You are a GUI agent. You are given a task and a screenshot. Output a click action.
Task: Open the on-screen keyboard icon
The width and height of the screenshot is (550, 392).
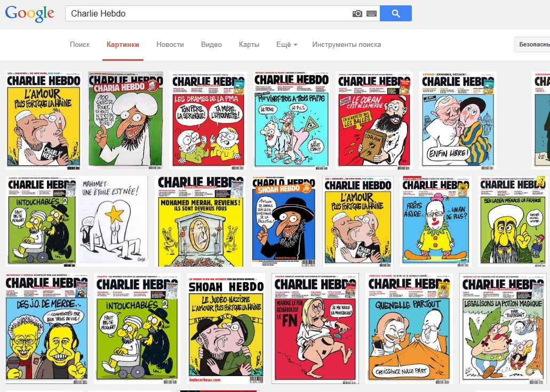371,14
